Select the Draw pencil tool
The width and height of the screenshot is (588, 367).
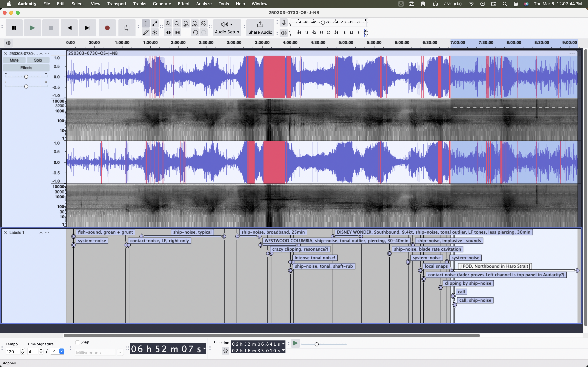coord(146,32)
